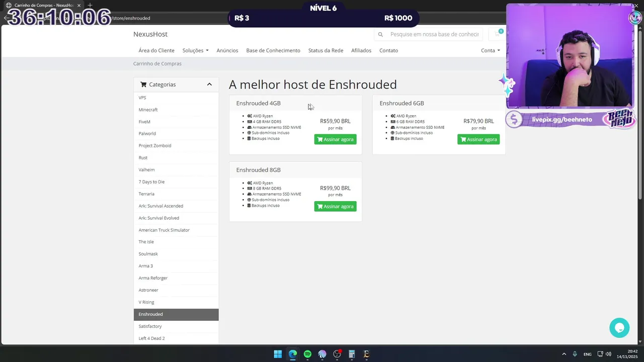Select the VPS category
Screen dimensions: 644x362
(176, 98)
